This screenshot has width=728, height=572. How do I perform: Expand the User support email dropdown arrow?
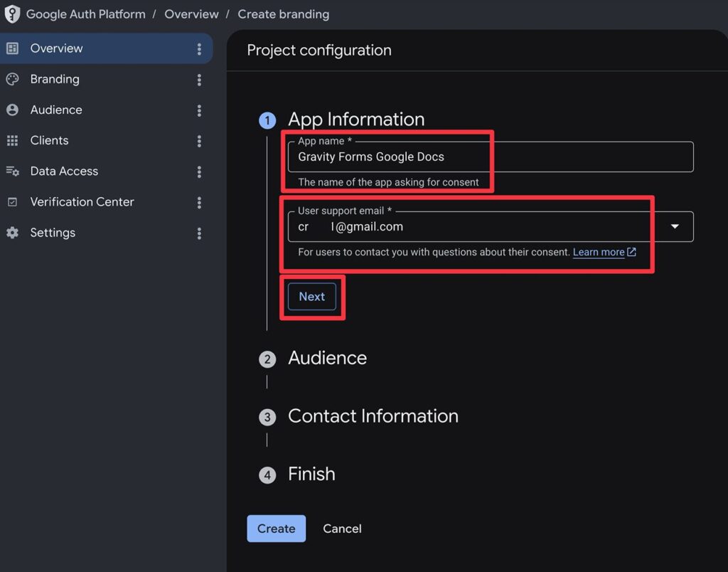point(675,226)
